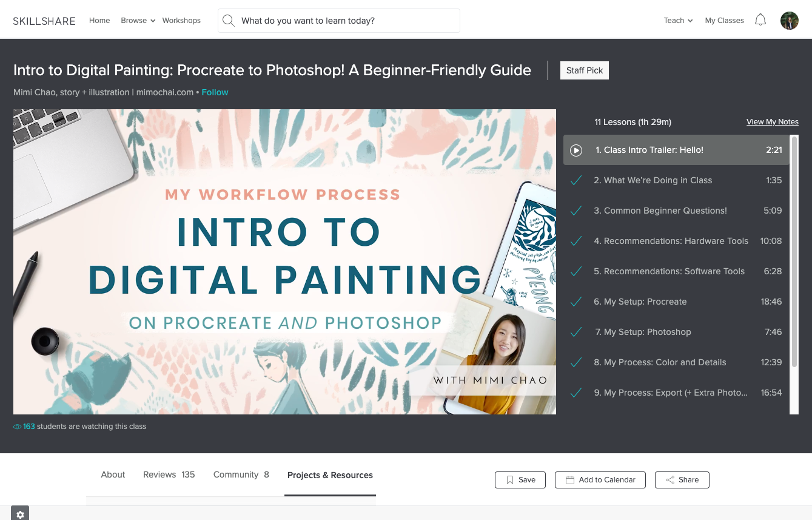Click checkmark beside My Setup: Procreate
The height and width of the screenshot is (520, 812).
coord(576,302)
